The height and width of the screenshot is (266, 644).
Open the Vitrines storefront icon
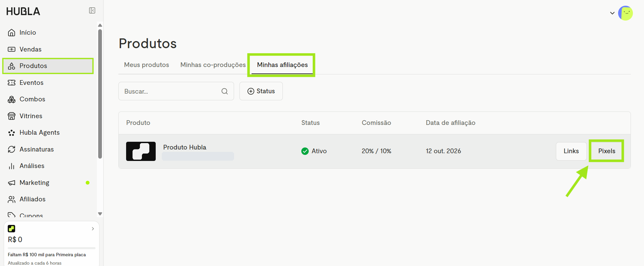[11, 116]
